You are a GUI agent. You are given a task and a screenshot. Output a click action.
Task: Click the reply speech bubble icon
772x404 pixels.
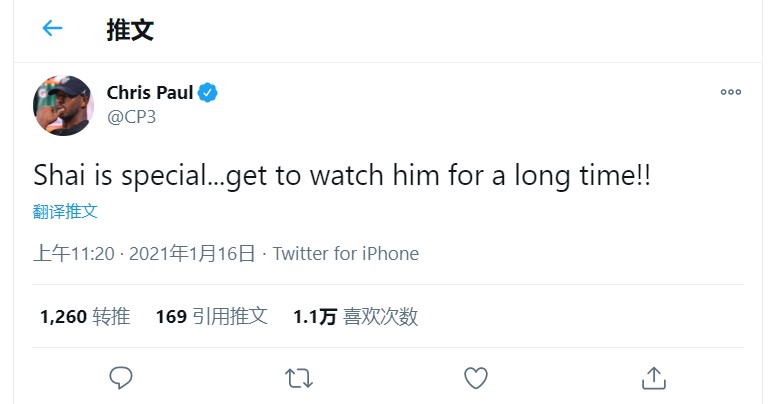coord(121,377)
